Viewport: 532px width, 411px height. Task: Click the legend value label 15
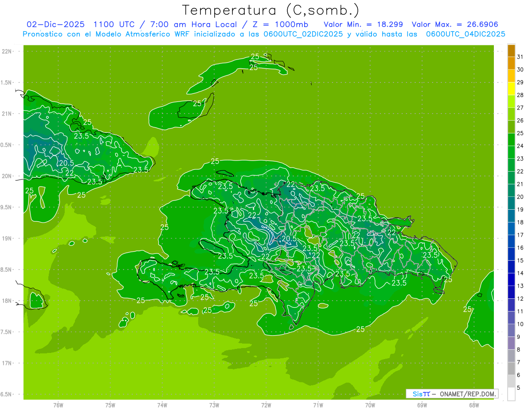click(x=520, y=260)
